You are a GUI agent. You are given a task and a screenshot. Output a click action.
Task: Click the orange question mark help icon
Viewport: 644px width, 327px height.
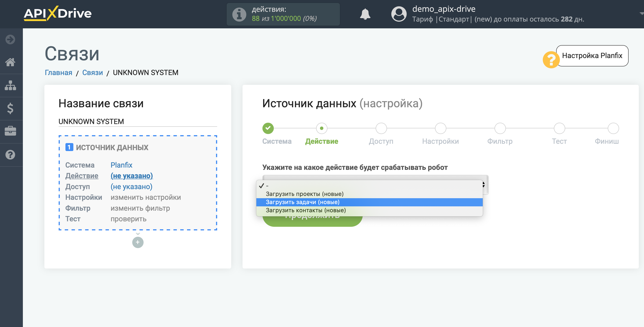click(x=551, y=60)
